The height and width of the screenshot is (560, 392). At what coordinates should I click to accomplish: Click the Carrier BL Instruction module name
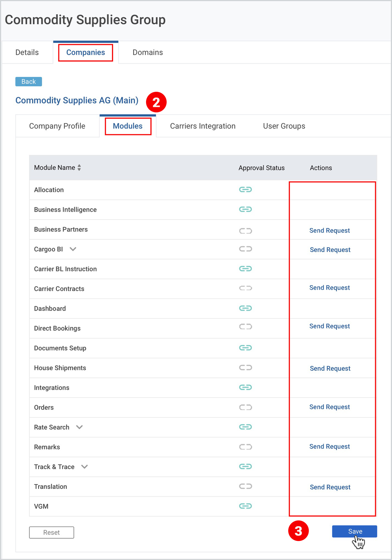65,269
